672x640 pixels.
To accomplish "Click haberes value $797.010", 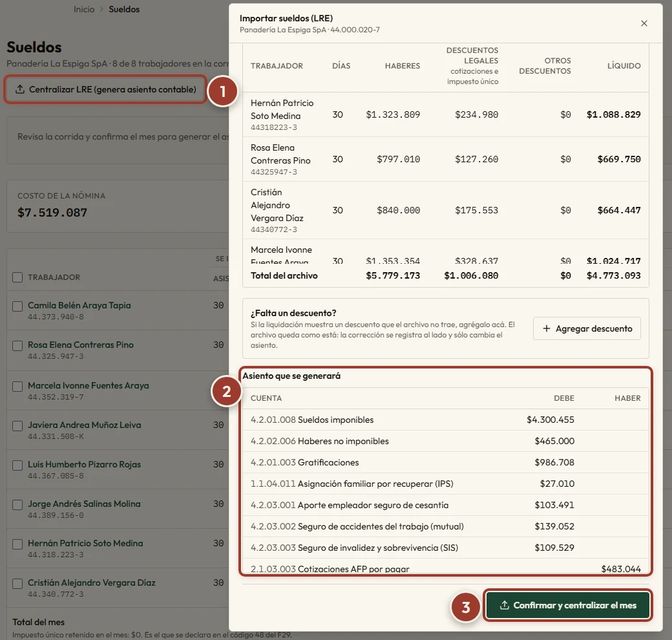I will click(398, 159).
